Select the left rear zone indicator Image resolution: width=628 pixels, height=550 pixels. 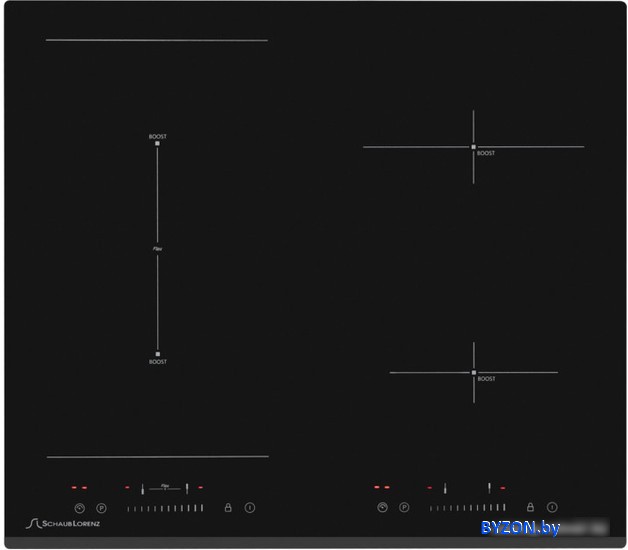[x=187, y=488]
